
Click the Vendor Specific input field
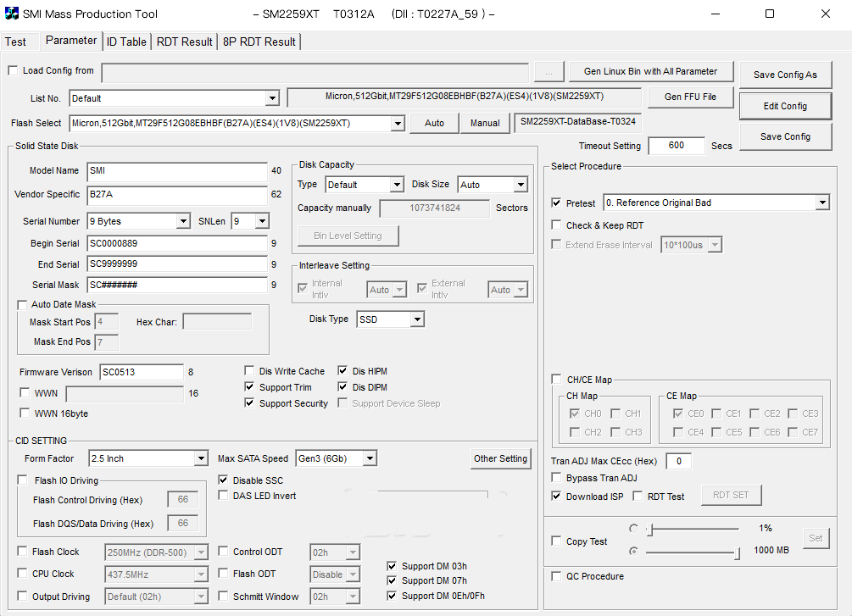[x=177, y=195]
